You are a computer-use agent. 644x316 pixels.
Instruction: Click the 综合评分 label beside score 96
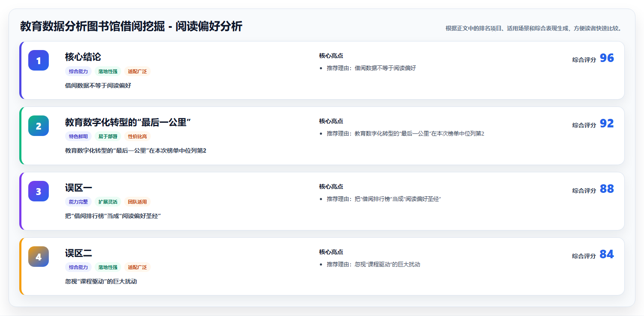[x=584, y=60]
